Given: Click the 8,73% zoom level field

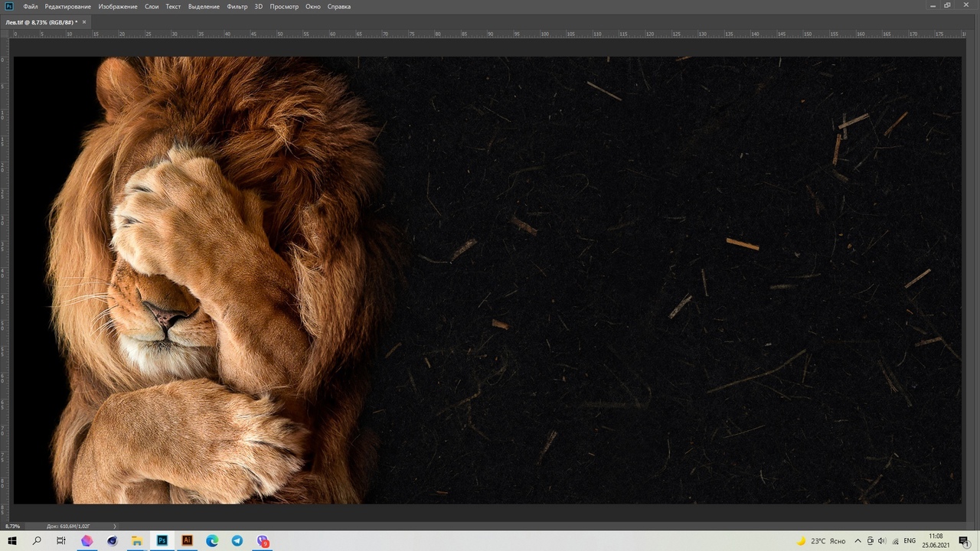Looking at the screenshot, I should pyautogui.click(x=13, y=527).
